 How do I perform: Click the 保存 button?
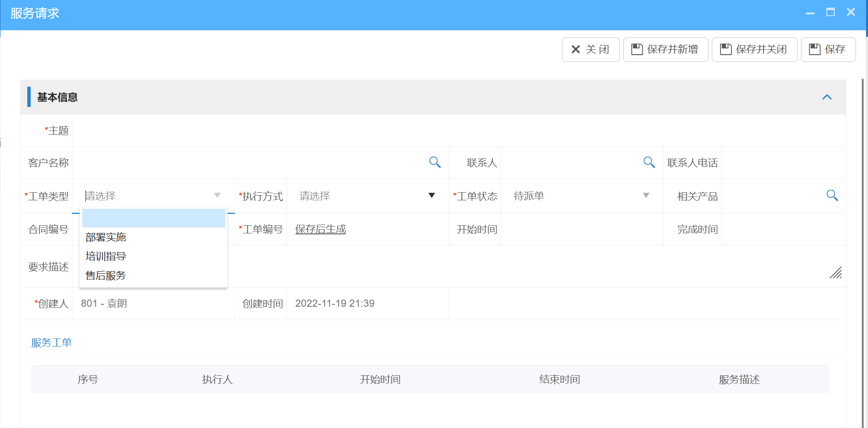pos(828,49)
